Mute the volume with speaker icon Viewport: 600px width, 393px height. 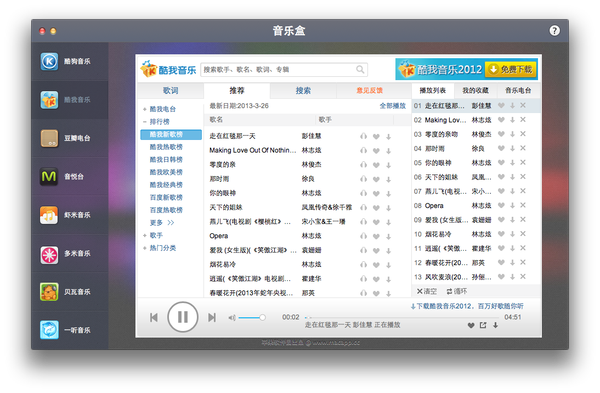tap(232, 318)
